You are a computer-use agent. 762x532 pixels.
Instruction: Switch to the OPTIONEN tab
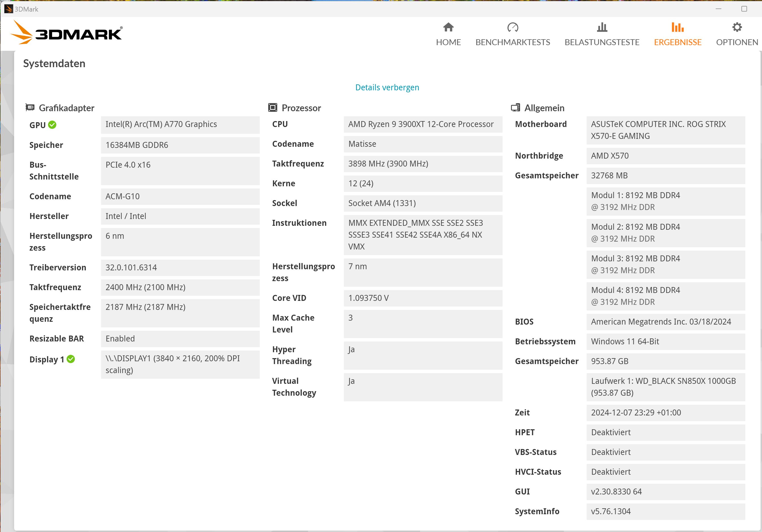[737, 42]
